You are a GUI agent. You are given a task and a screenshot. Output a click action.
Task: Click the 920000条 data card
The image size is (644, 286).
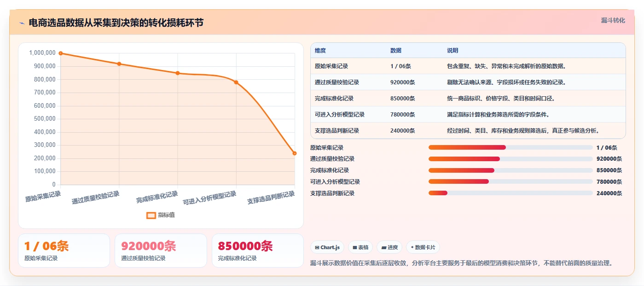[161, 251]
